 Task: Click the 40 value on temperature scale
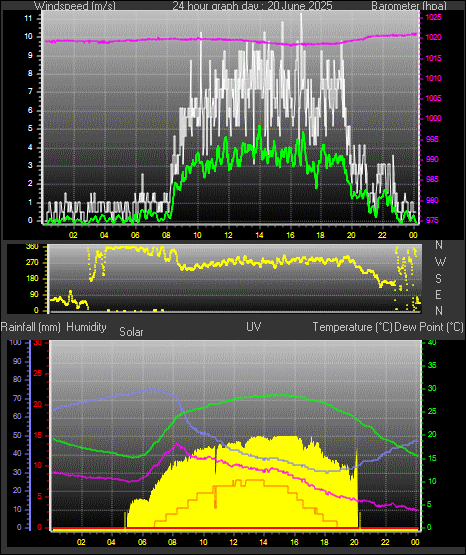[x=432, y=343]
